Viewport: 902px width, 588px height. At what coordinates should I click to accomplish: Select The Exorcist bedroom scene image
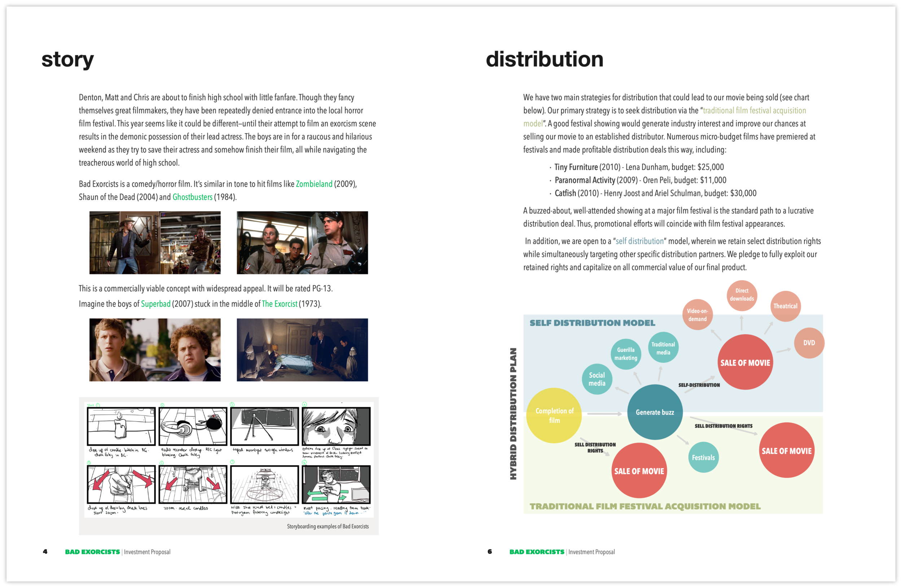[x=302, y=349]
